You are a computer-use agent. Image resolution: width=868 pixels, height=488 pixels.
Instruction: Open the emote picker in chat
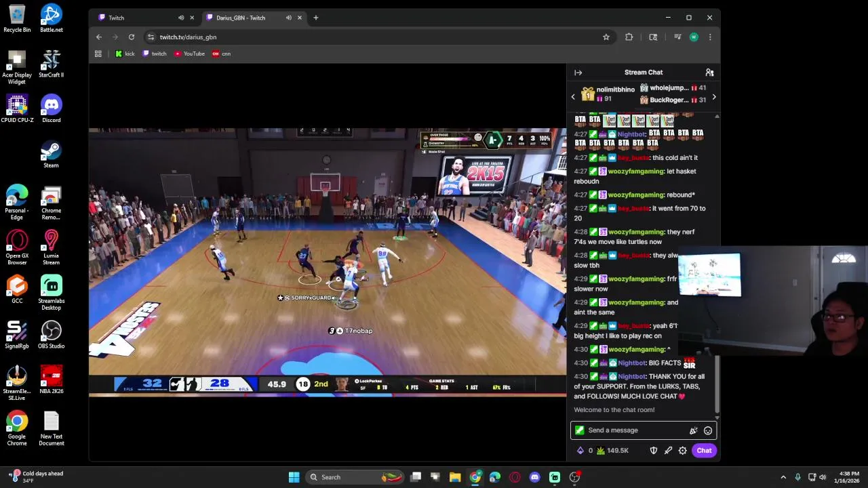708,430
